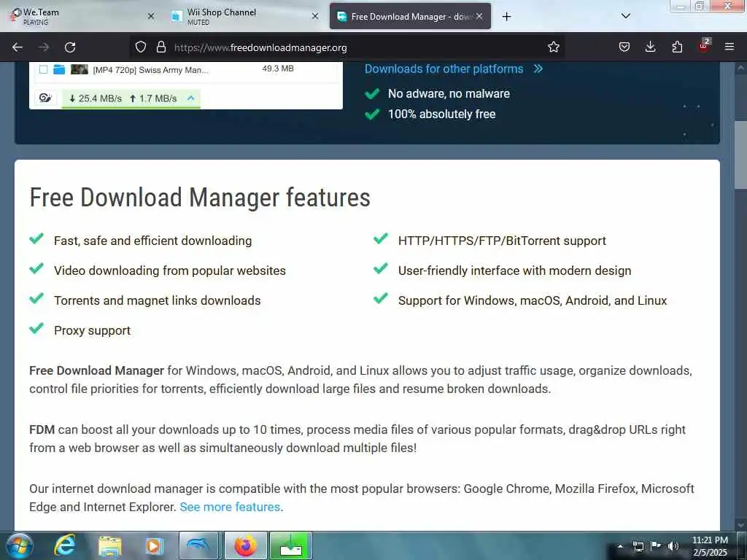Launch Internet Explorer from the taskbar
This screenshot has width=747, height=560.
[x=65, y=545]
